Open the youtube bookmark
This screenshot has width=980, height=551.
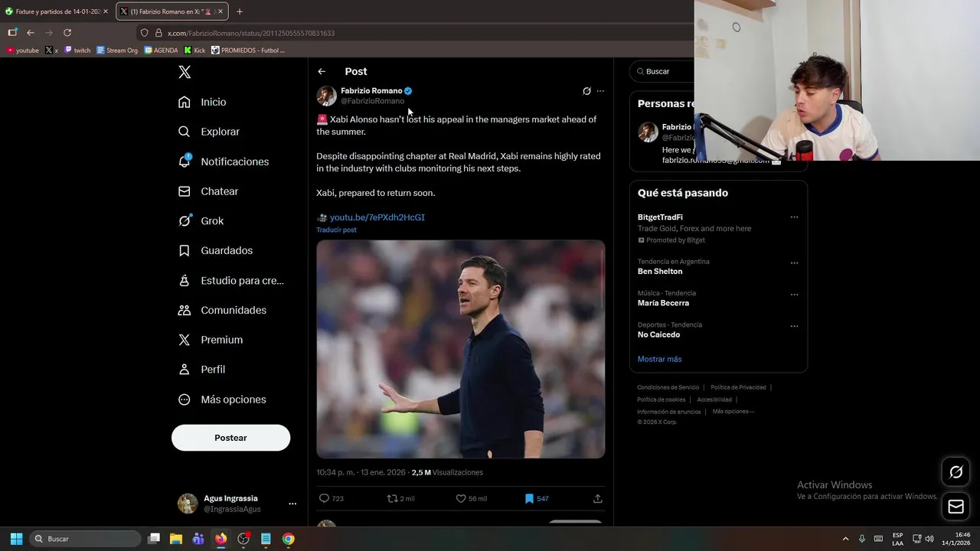tap(22, 51)
